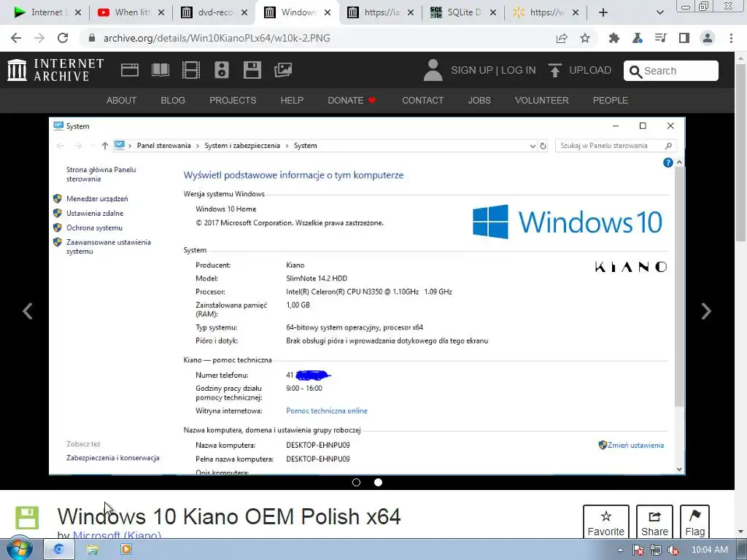Click the UPLOAD link text

coord(589,70)
